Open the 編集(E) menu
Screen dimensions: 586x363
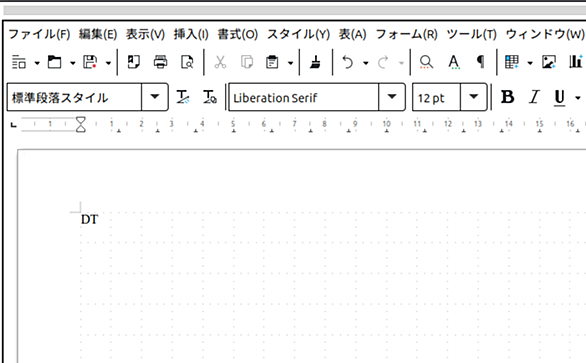(x=98, y=34)
